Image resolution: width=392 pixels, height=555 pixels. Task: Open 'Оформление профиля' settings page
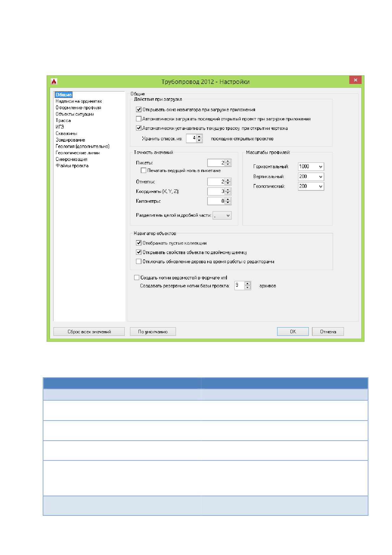click(x=78, y=108)
